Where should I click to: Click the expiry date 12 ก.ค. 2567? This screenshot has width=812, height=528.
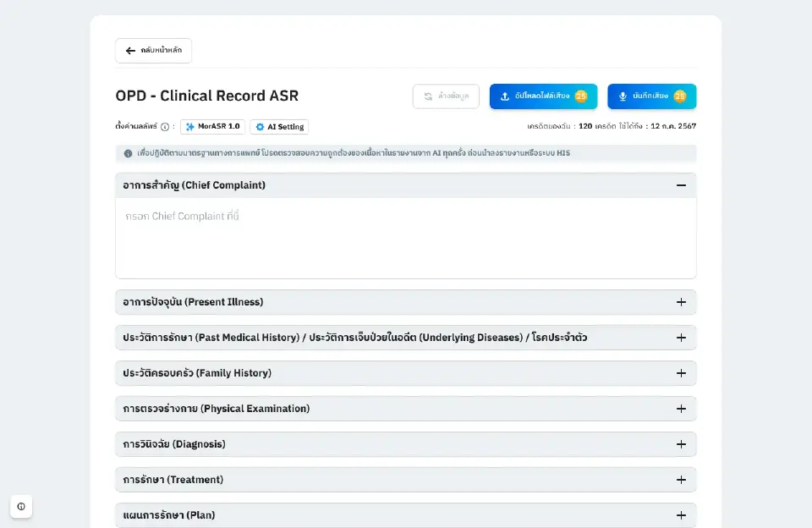673,126
